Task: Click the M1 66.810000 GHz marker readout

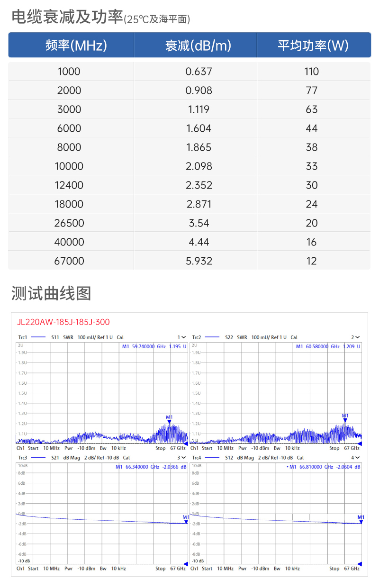Action: tap(324, 467)
